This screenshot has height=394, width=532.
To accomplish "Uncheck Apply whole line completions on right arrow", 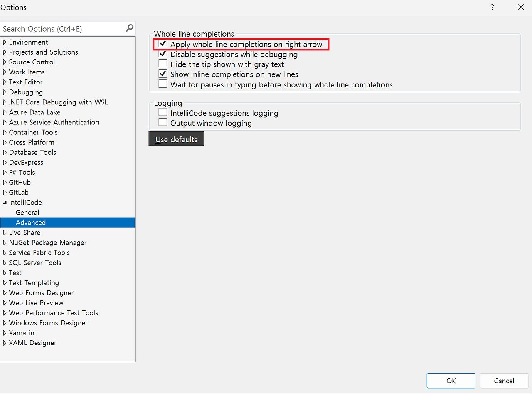I will tap(163, 43).
